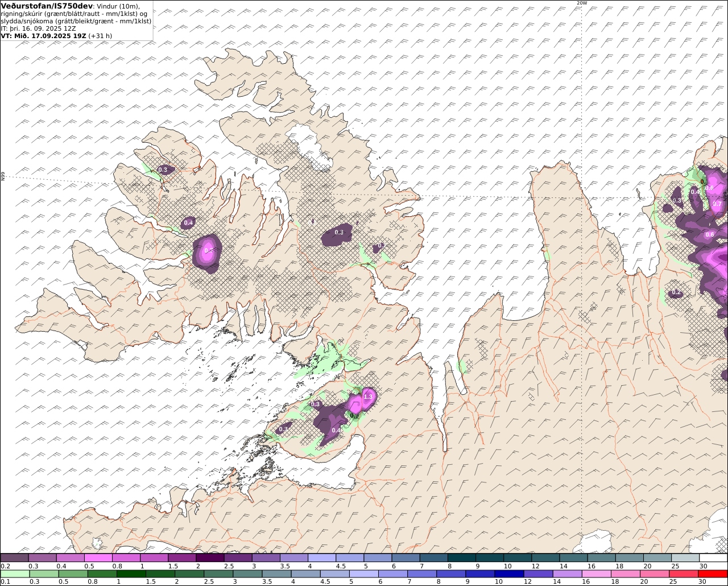728x586 pixels.
Task: Click the 0.7 value label on the map
Action: 717,204
